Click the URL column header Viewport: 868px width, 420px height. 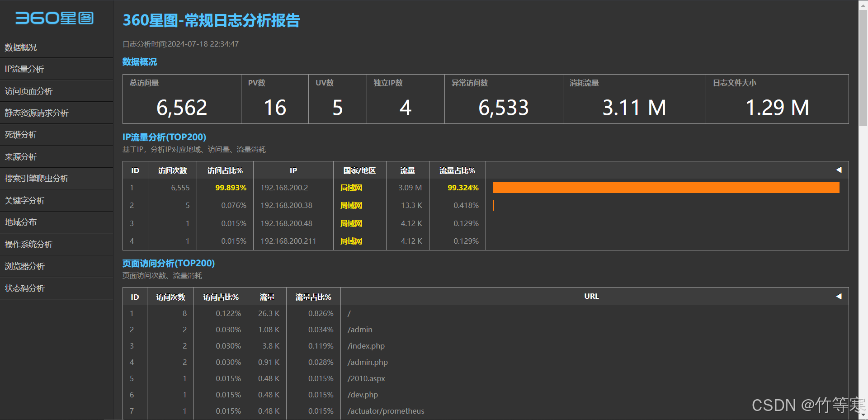tap(591, 296)
